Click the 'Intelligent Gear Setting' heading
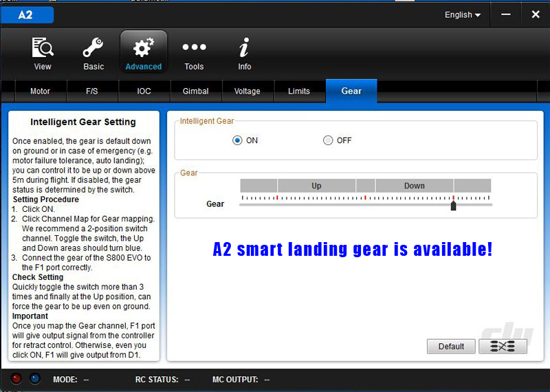This screenshot has width=550, height=392. click(83, 122)
